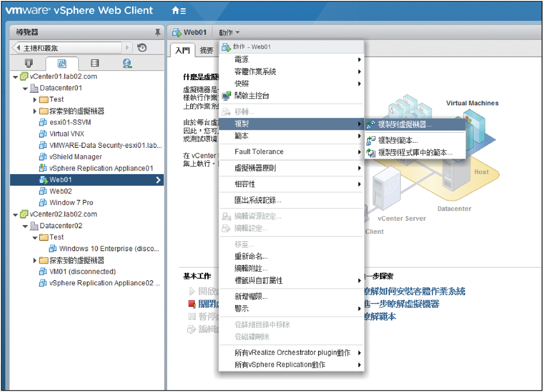
Task: Choose 新增權限 from the menu
Action: coord(291,297)
